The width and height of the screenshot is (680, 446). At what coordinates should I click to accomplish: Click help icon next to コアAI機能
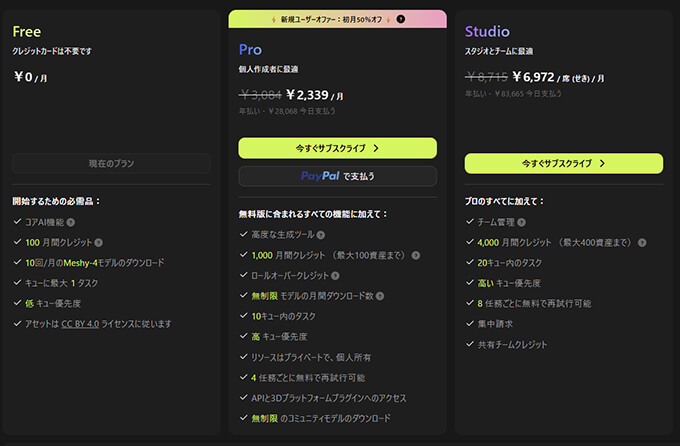point(71,222)
